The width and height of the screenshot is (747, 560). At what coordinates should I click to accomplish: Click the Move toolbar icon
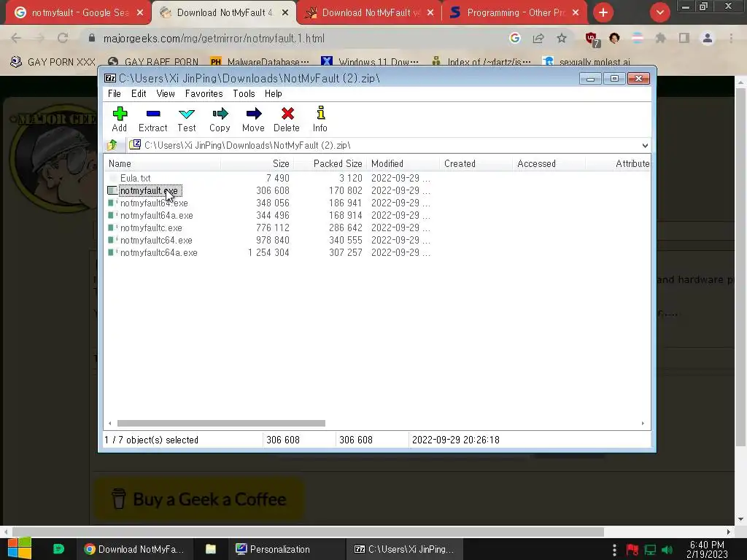point(253,119)
